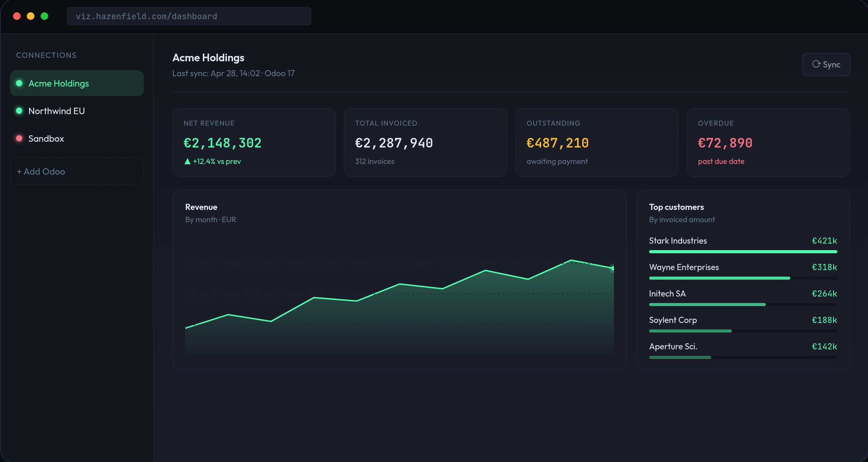Click the Aperture Sci. progress bar
This screenshot has width=868, height=462.
coord(743,357)
